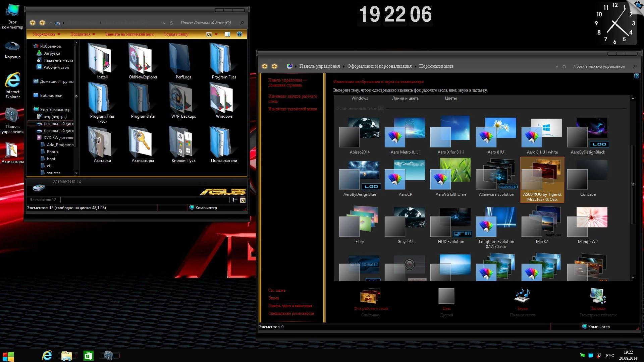Apply the Abisso2014 theme
The width and height of the screenshot is (644, 362).
tap(360, 136)
